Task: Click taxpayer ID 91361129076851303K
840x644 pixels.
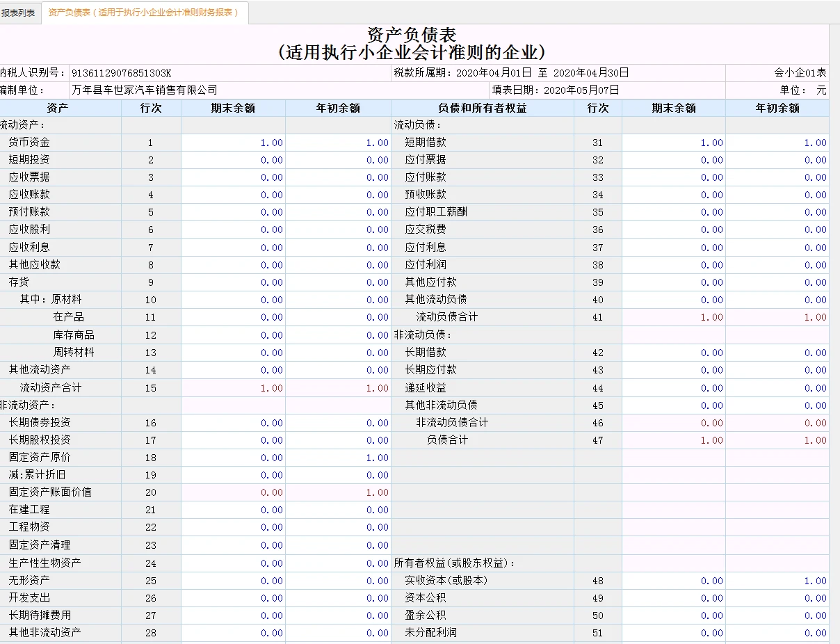Action: 121,73
